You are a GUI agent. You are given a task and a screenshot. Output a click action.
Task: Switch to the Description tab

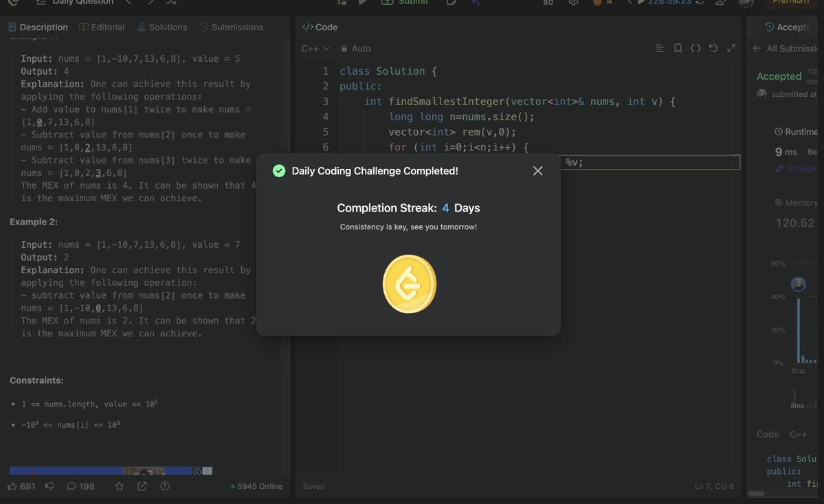38,27
